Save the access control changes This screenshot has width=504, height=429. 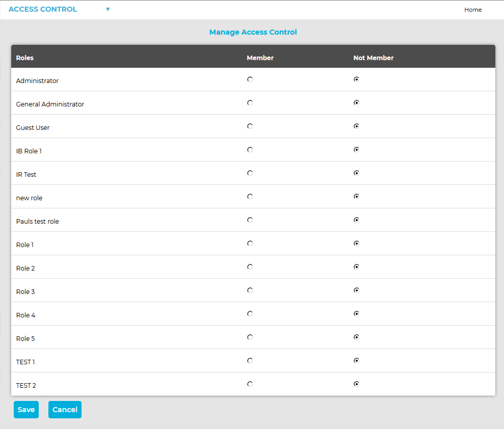pyautogui.click(x=26, y=410)
